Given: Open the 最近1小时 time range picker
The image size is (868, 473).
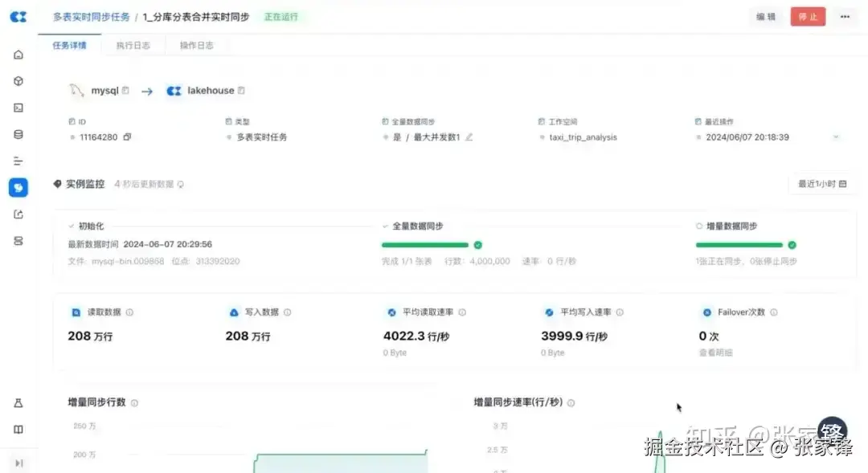Looking at the screenshot, I should (822, 184).
